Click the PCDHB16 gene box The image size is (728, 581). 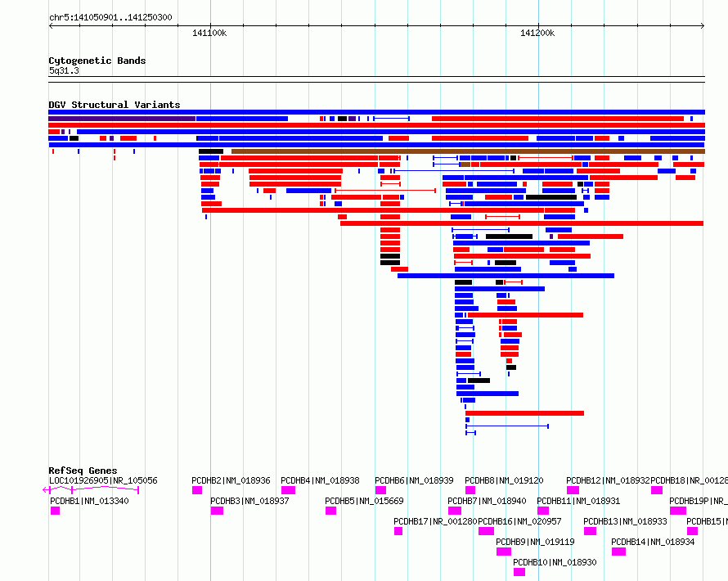click(x=486, y=531)
